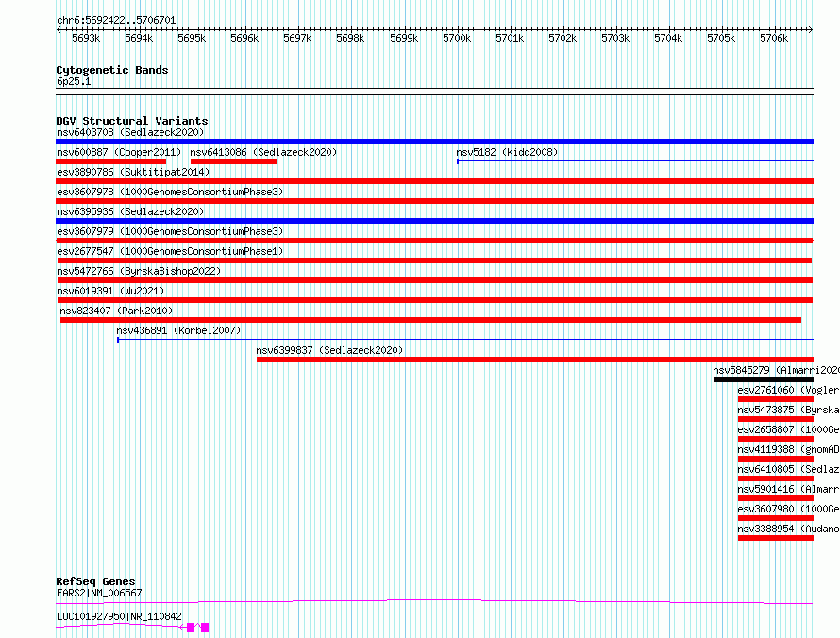Screen dimensions: 840x638
Task: Click the red bar under esv3607979
Action: 434,241
